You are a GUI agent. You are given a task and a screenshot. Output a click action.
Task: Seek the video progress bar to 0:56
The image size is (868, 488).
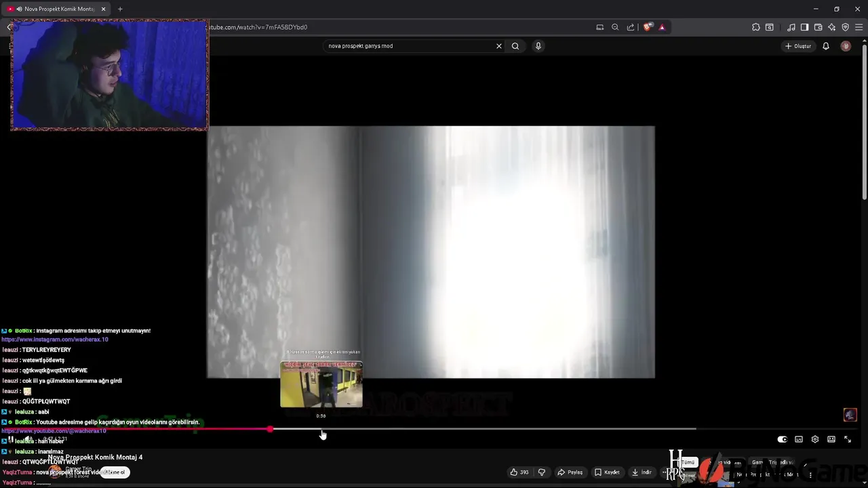tap(321, 429)
